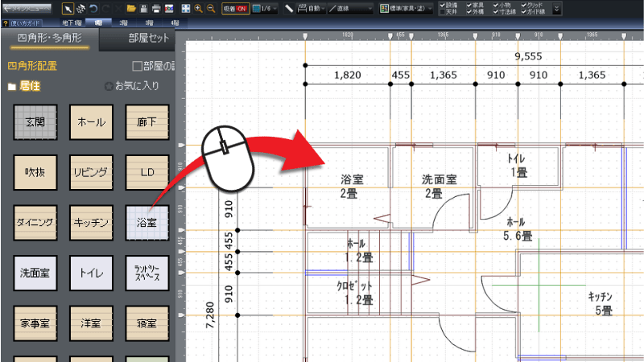Click the undo arrow icon
The height and width of the screenshot is (362, 644).
tap(95, 8)
